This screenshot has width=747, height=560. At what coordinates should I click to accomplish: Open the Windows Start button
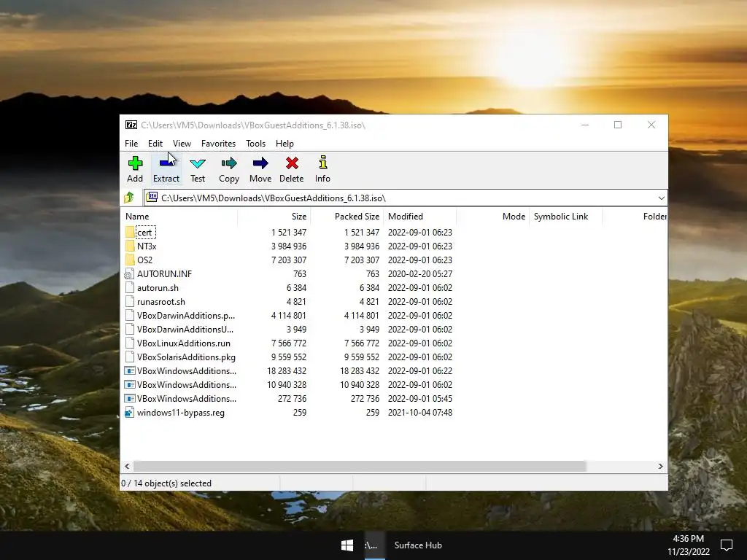pyautogui.click(x=347, y=545)
